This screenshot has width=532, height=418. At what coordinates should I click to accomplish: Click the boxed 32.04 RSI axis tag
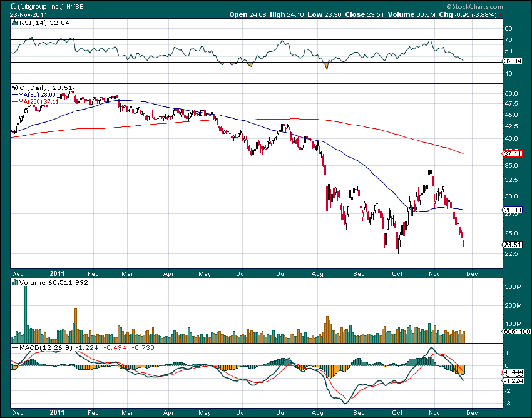point(512,61)
